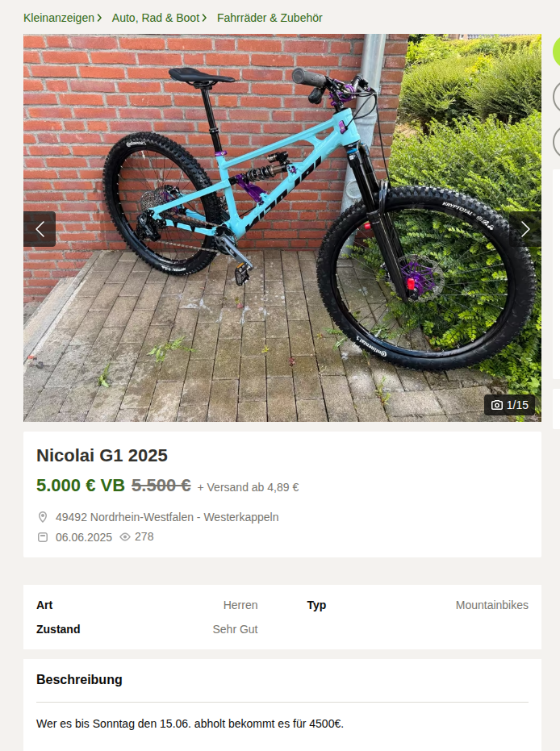This screenshot has height=751, width=560.
Task: Click the listing title Nicolai G1 2025
Action: pos(102,455)
